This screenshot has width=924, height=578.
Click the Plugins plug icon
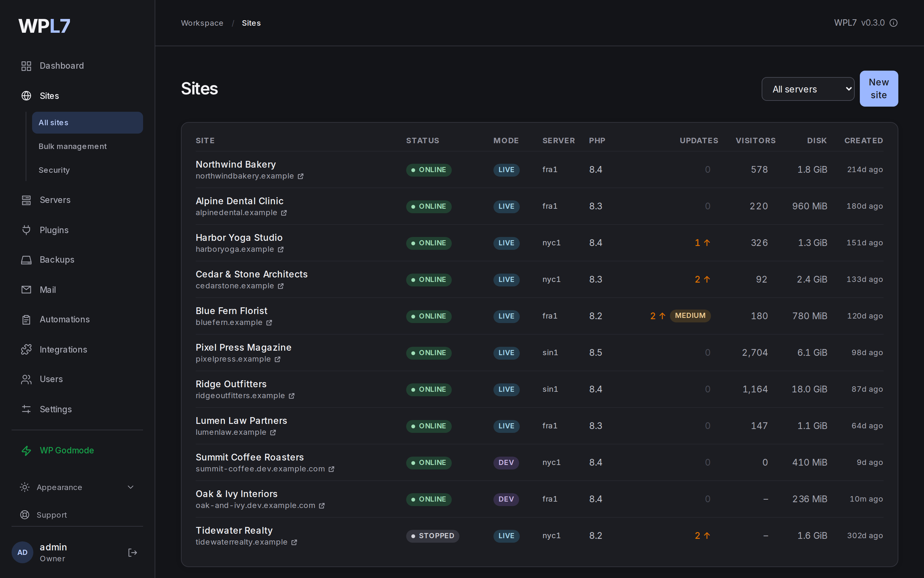coord(26,230)
